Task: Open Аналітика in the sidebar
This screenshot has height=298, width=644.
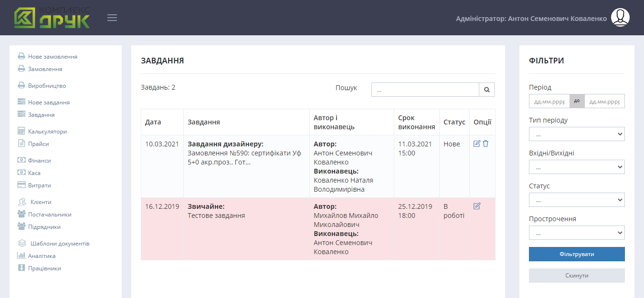Action: point(42,256)
